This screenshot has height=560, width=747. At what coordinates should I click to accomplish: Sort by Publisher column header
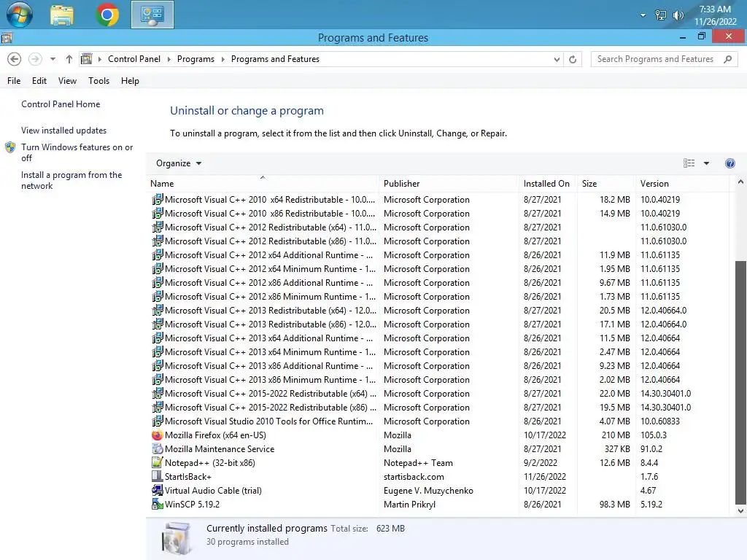pos(449,183)
